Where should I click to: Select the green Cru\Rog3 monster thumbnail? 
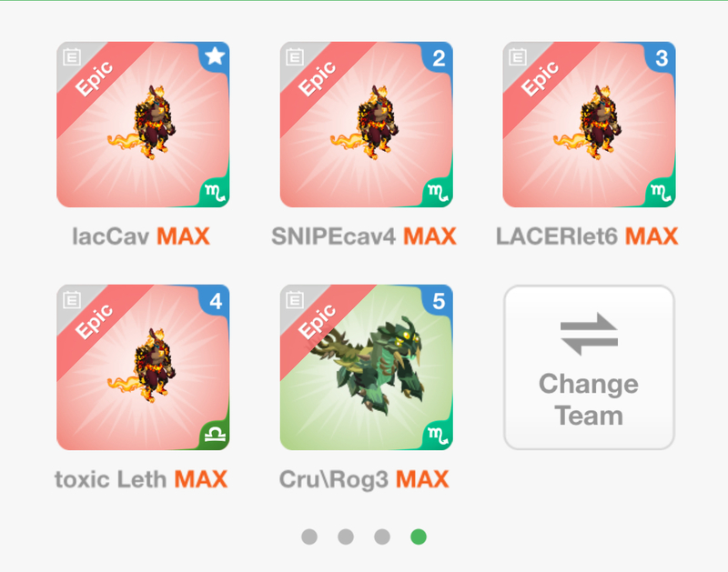[367, 367]
